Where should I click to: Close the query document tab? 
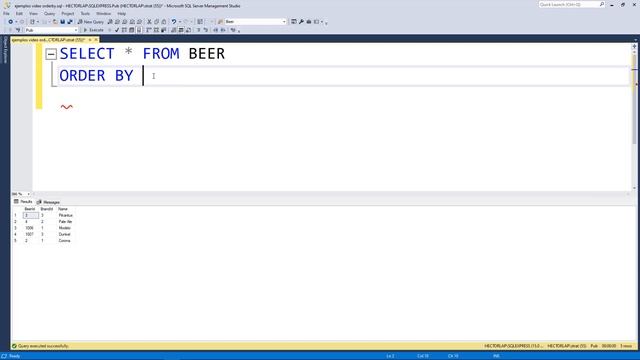tap(96, 40)
